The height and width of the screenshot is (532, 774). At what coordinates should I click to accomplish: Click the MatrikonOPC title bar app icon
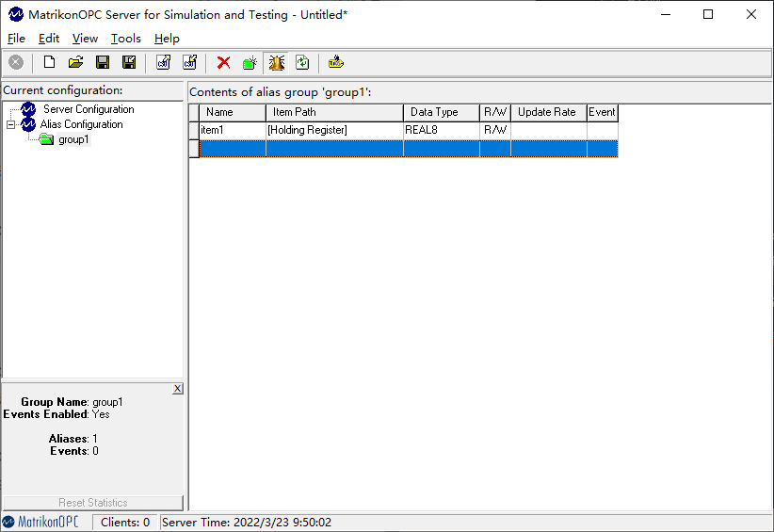pos(16,15)
